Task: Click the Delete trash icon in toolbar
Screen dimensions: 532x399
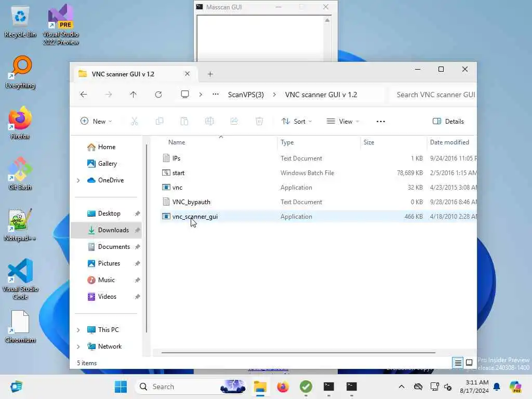Action: 259,122
